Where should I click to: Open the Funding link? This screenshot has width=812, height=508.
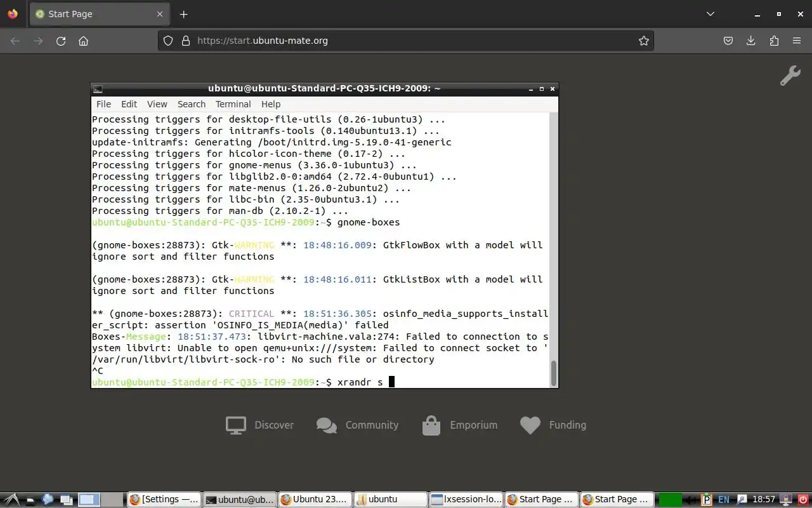click(553, 425)
